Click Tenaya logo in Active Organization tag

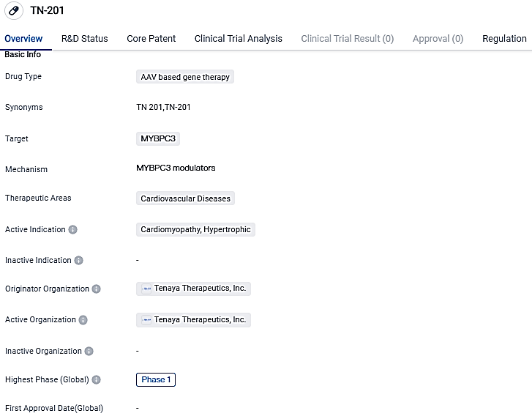pyautogui.click(x=146, y=320)
